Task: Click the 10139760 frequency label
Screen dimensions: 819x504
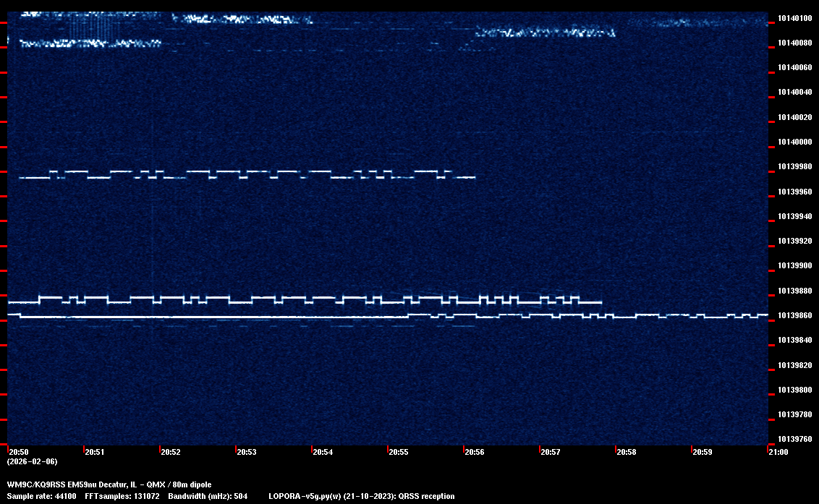Action: [x=794, y=439]
